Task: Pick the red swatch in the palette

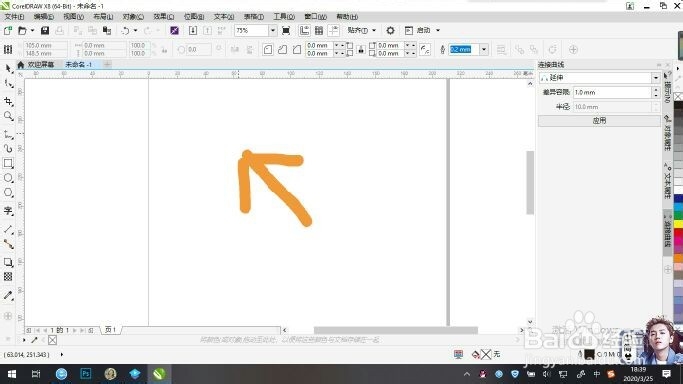Action: coord(678,233)
